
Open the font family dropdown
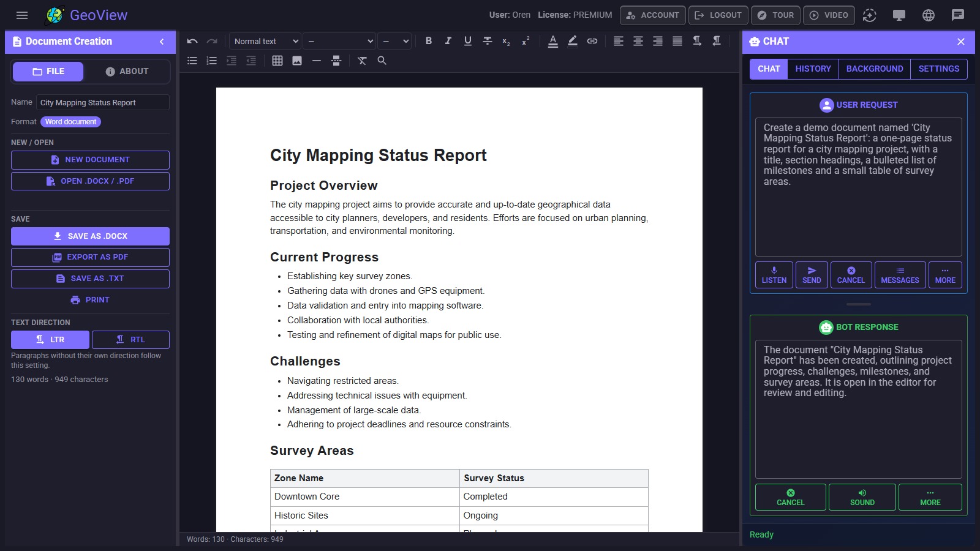click(x=340, y=41)
